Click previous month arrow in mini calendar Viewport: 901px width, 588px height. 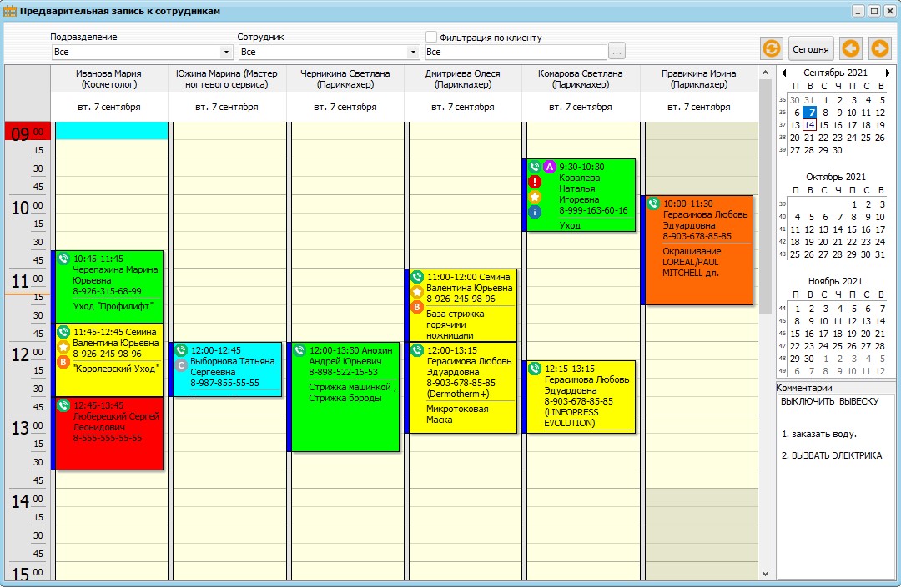783,73
